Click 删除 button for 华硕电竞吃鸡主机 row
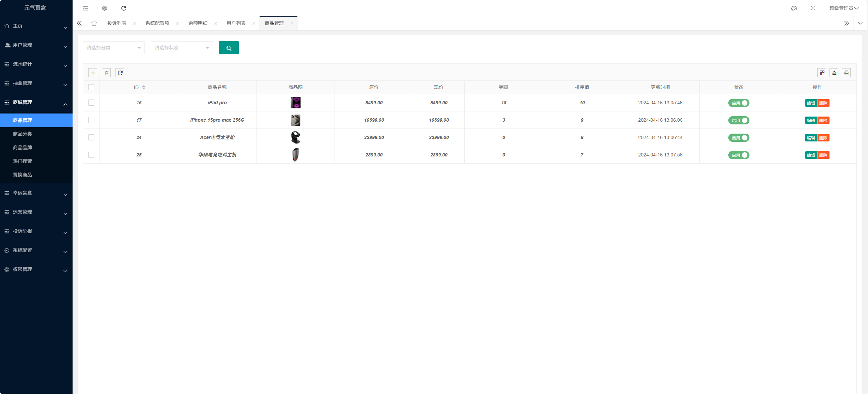Screen dimensions: 868x394 [823, 155]
